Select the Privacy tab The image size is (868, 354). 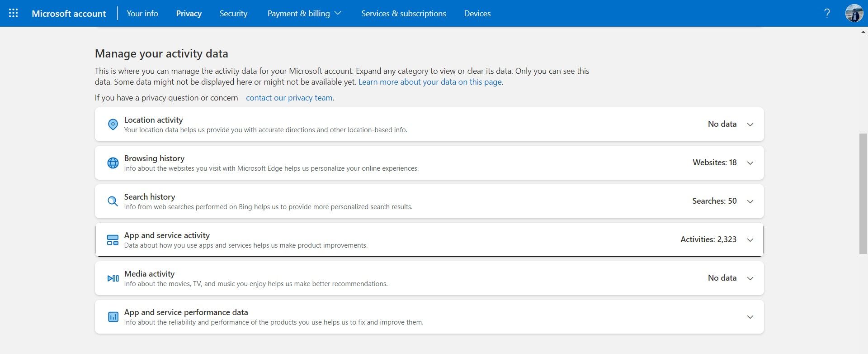(x=189, y=13)
